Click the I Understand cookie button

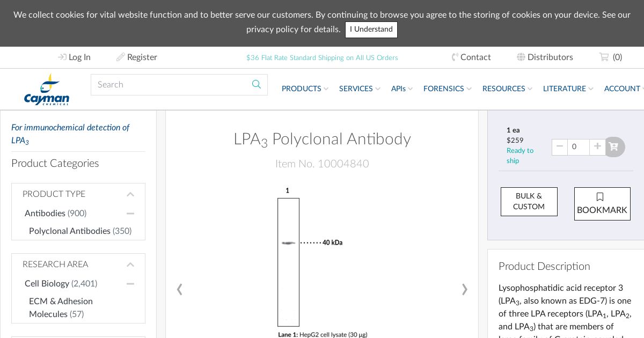point(371,30)
